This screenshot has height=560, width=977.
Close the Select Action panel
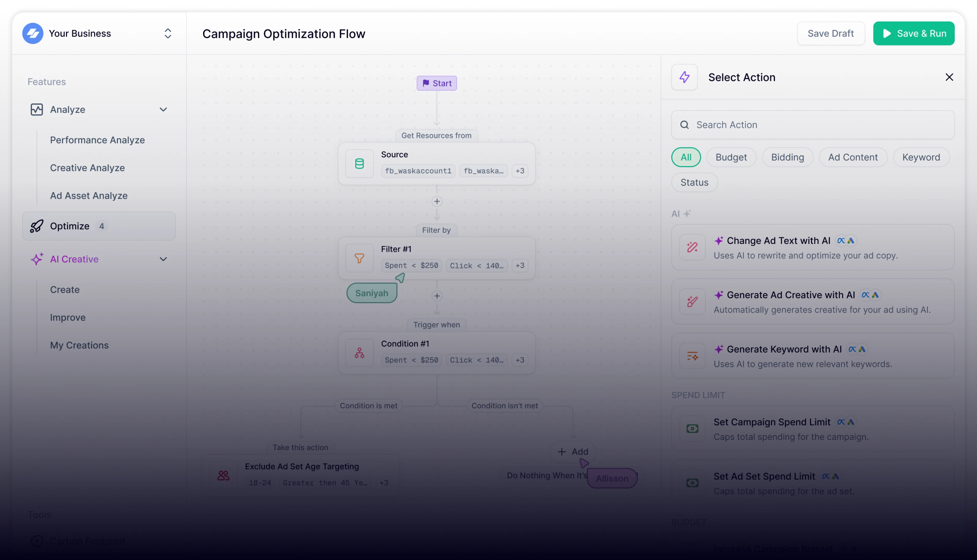point(949,77)
